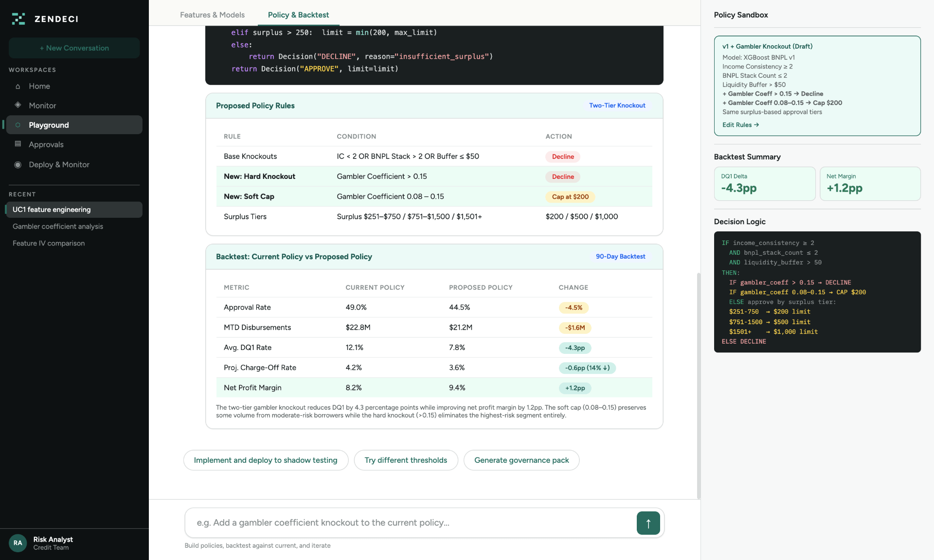This screenshot has height=560, width=934.
Task: Switch to Policy & Backtest tab
Action: pos(298,15)
